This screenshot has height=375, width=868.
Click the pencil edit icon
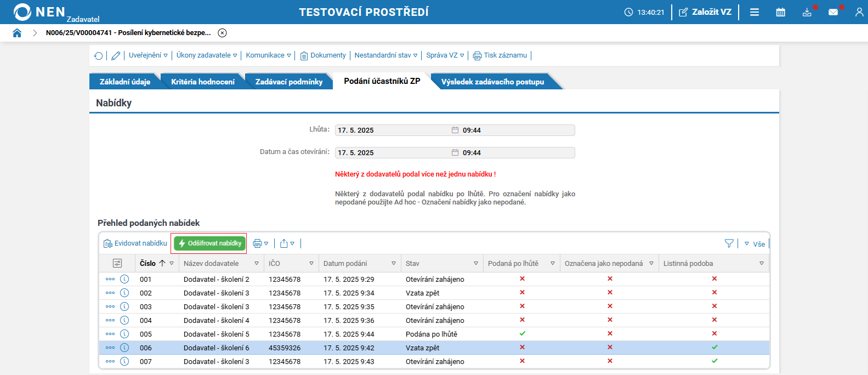point(116,55)
